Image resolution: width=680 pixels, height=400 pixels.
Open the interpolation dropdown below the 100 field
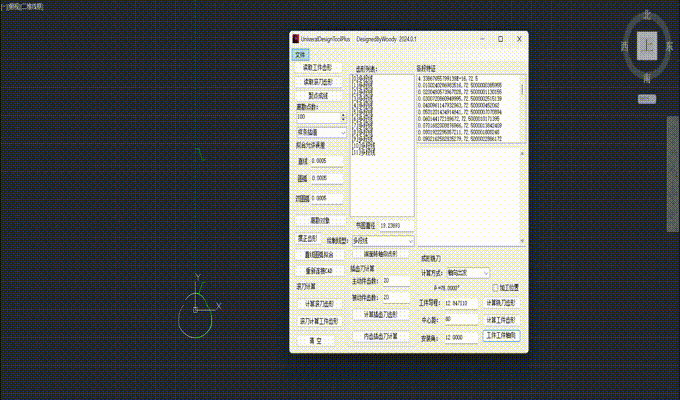(321, 132)
